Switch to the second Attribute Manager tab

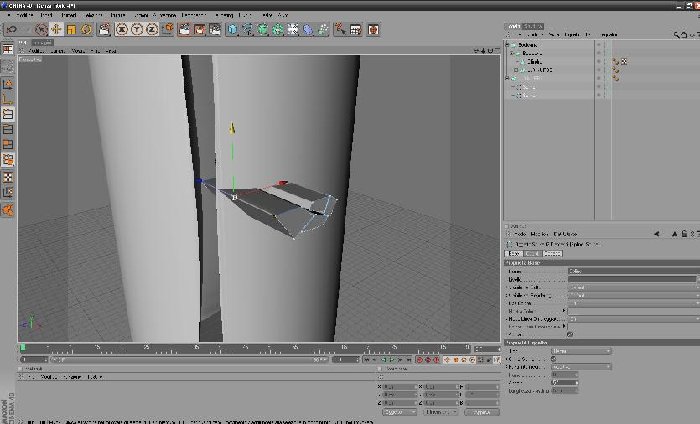coord(532,254)
